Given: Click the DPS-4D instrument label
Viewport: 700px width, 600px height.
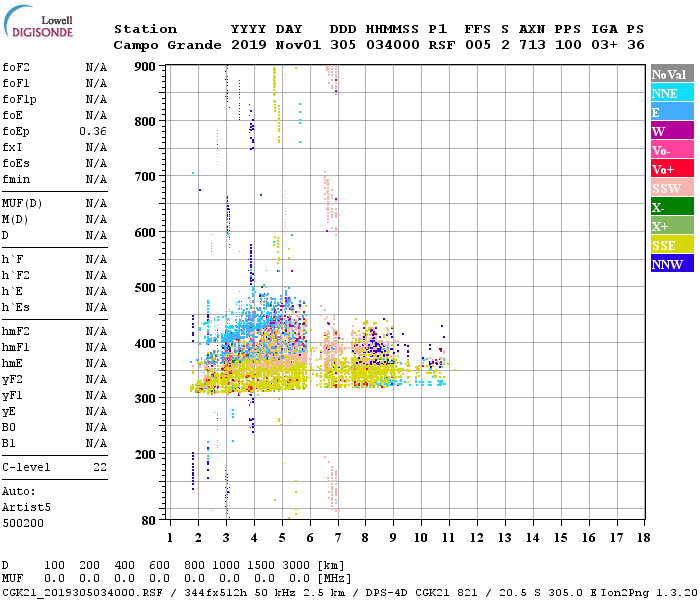Looking at the screenshot, I should [387, 593].
